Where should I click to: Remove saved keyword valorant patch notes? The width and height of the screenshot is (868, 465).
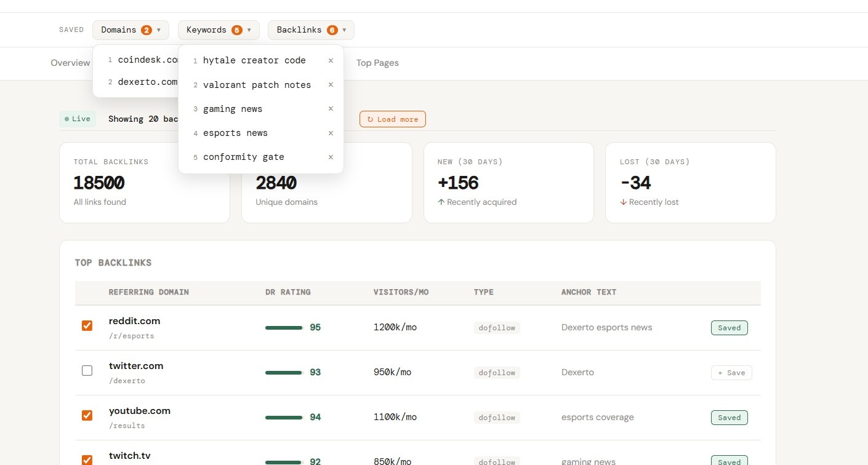(x=331, y=85)
